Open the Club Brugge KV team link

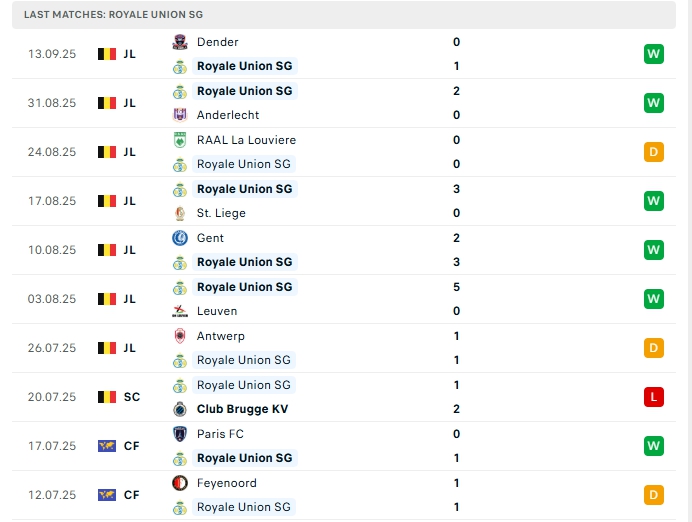pyautogui.click(x=242, y=409)
